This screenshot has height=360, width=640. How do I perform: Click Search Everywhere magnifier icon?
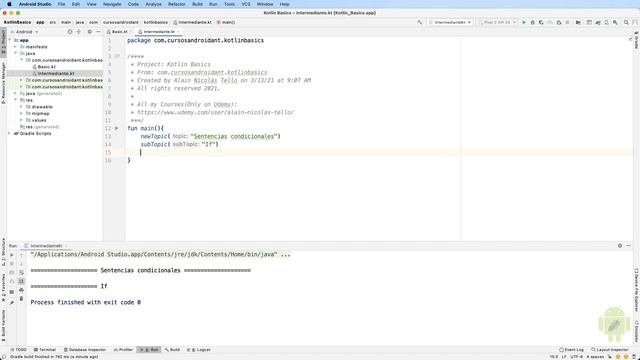tap(626, 22)
